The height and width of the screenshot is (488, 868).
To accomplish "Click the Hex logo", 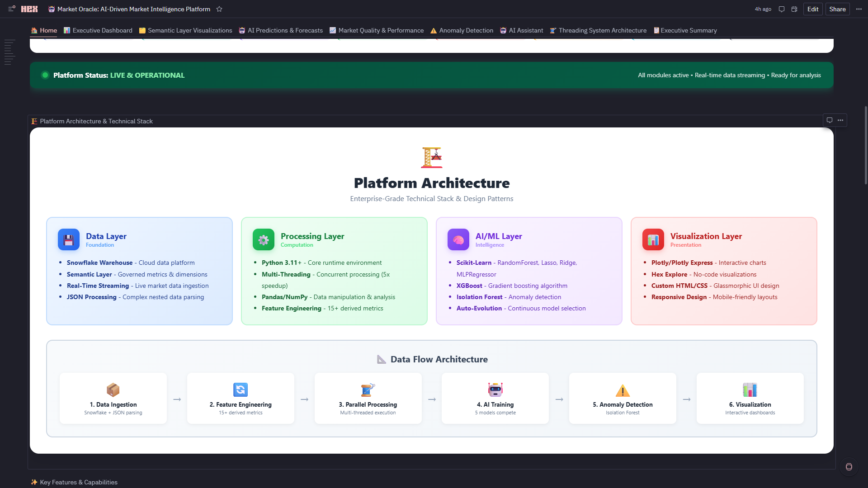I will click(x=29, y=9).
